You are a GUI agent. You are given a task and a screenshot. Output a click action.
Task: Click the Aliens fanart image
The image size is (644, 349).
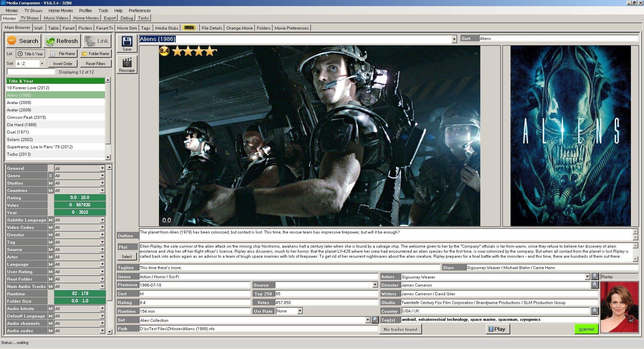pos(319,136)
